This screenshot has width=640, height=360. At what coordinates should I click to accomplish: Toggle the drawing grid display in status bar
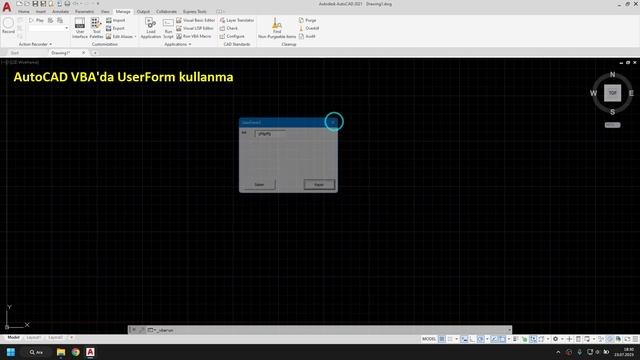pyautogui.click(x=442, y=339)
